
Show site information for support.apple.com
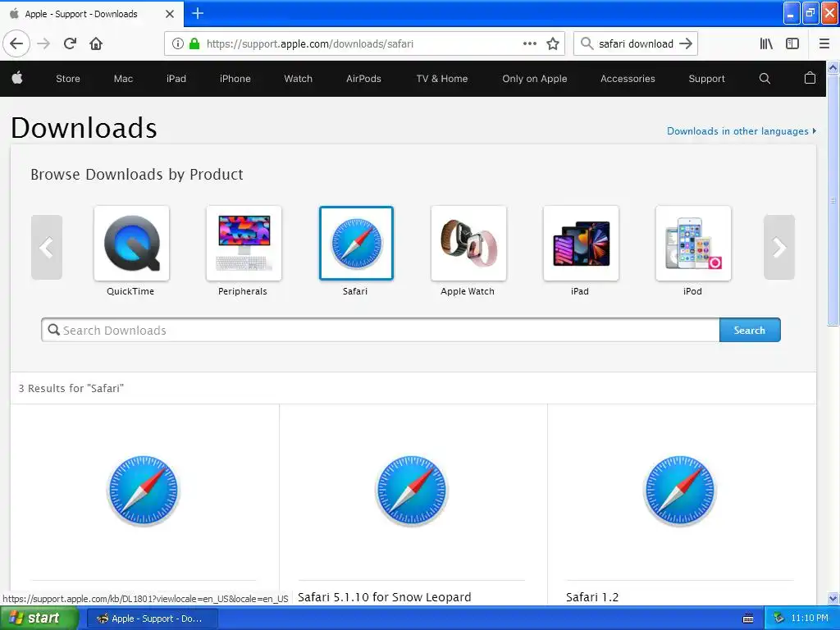[x=178, y=43]
